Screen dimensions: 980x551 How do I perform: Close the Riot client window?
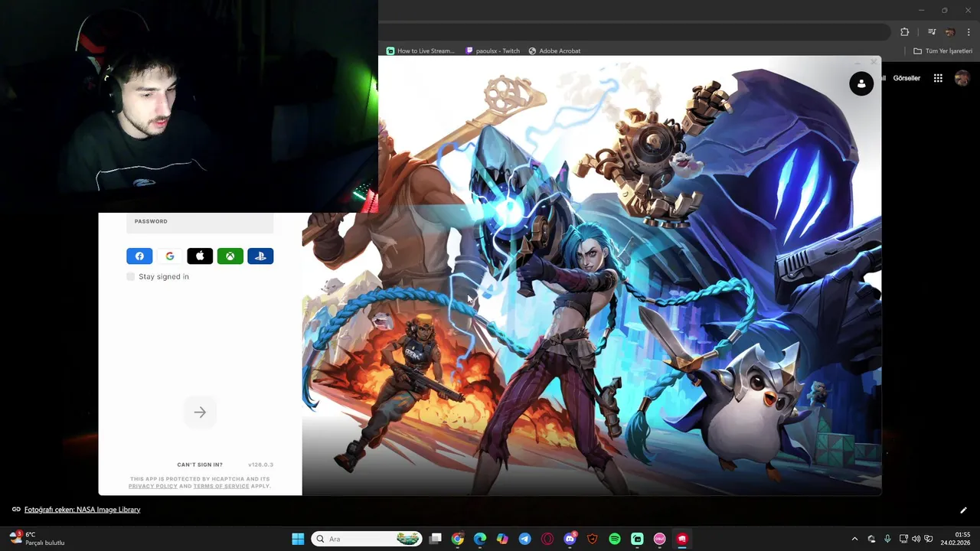click(874, 62)
